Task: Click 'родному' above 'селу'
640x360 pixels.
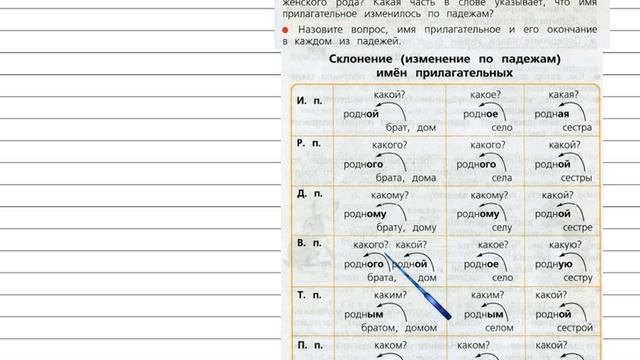Action: 478,214
